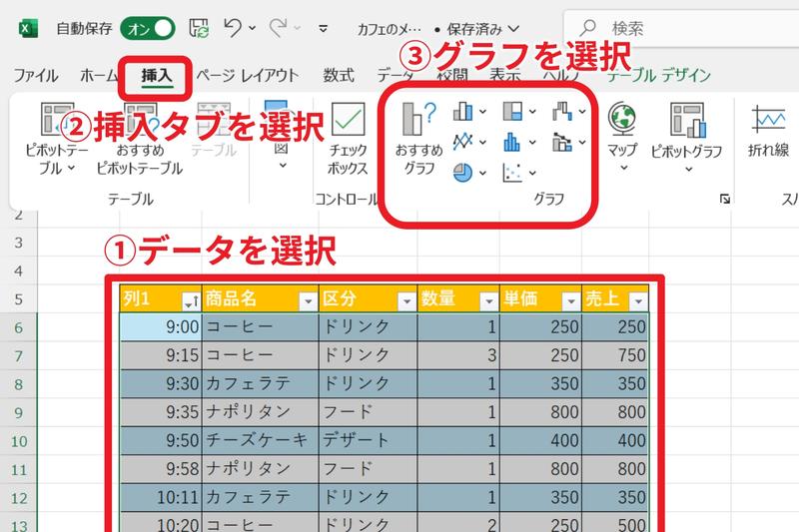Click quantity 3 in the 9:15 row

pyautogui.click(x=458, y=355)
